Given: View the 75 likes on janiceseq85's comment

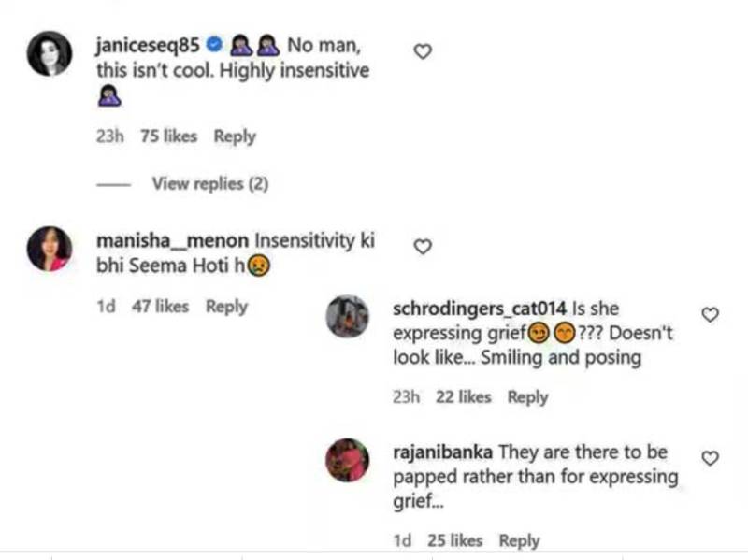Looking at the screenshot, I should (169, 136).
